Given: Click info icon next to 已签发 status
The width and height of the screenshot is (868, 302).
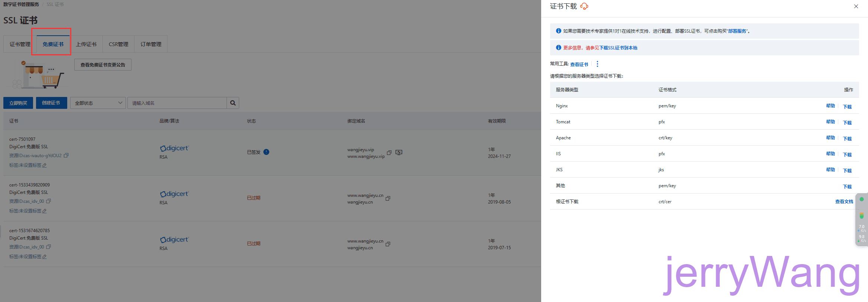Looking at the screenshot, I should pos(266,152).
